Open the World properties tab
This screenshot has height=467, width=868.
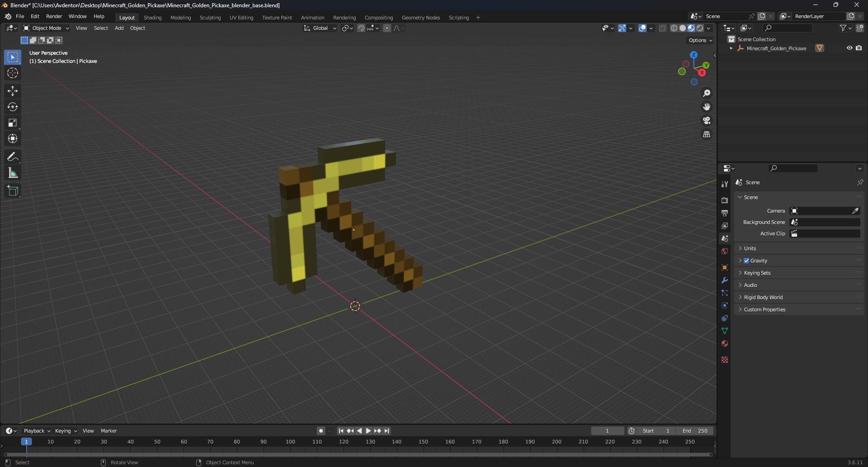725,251
